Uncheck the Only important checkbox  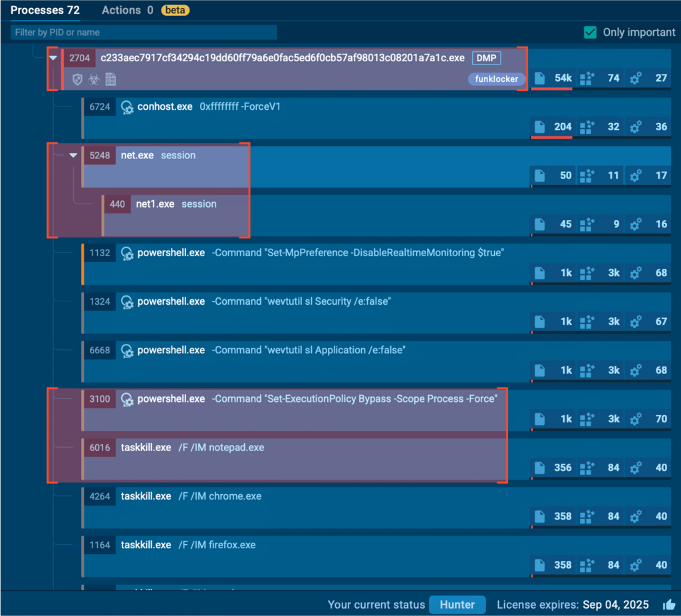(590, 32)
